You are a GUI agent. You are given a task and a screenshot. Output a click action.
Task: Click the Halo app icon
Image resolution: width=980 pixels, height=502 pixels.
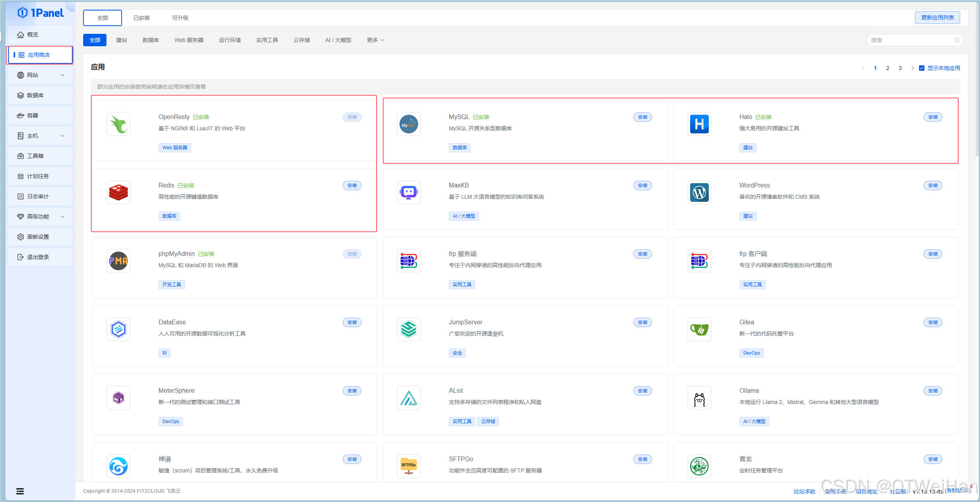click(699, 124)
